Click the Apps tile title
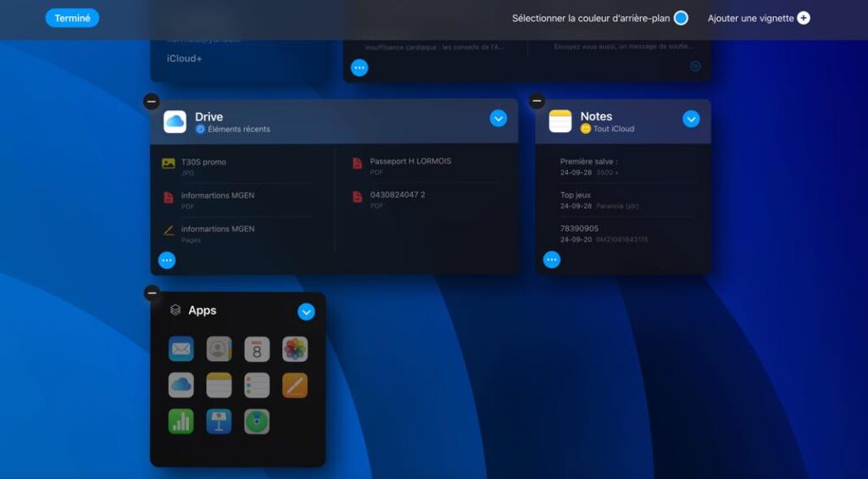This screenshot has height=479, width=868. click(202, 310)
